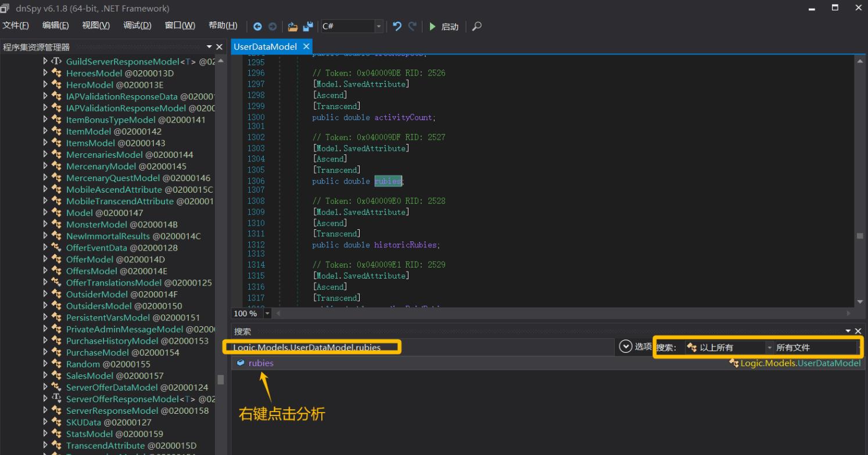868x455 pixels.
Task: Click the search input containing Logic.Models.UserDataModel.rubies
Action: coord(422,347)
